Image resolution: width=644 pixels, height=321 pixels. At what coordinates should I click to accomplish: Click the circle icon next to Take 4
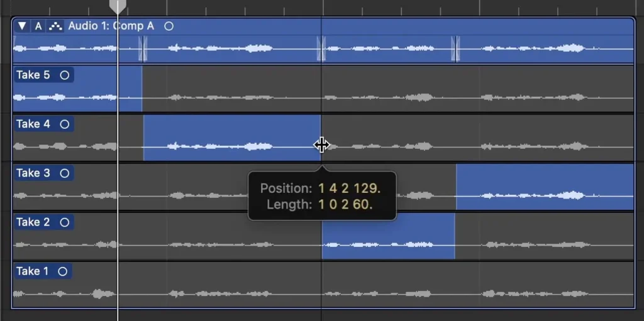65,124
